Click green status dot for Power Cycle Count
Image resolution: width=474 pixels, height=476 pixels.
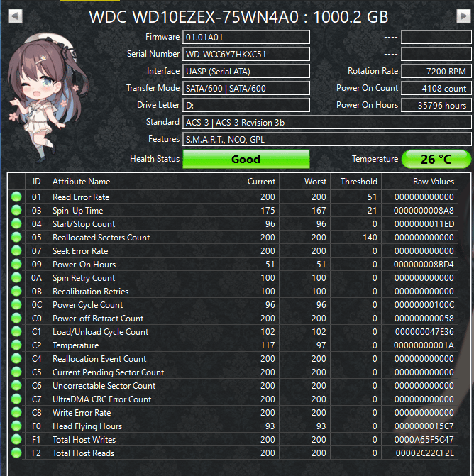click(16, 304)
